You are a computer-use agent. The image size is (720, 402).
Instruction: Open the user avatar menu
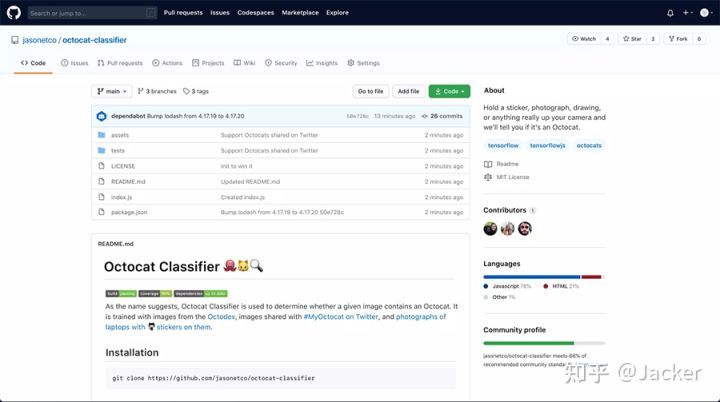706,13
